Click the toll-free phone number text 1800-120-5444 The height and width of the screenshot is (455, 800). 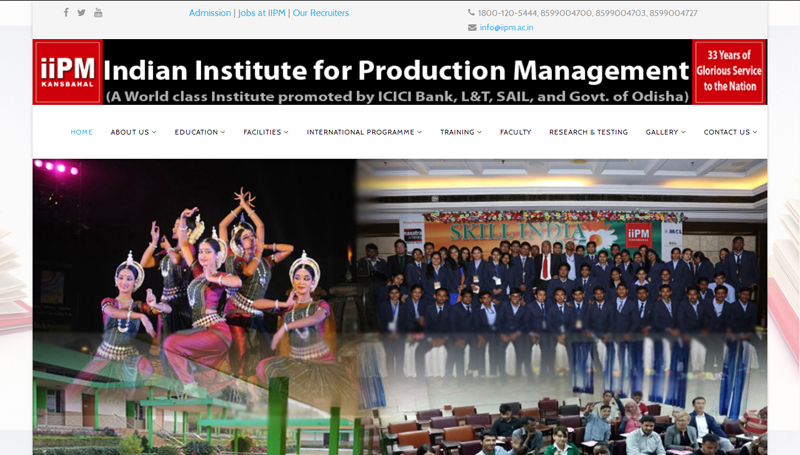point(507,13)
